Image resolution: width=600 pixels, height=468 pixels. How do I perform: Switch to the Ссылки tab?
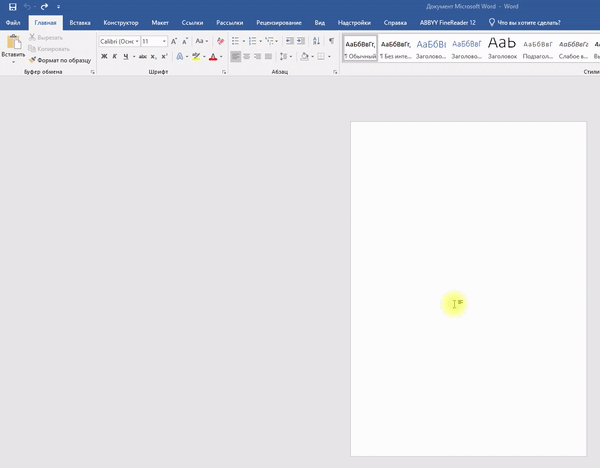click(x=192, y=23)
